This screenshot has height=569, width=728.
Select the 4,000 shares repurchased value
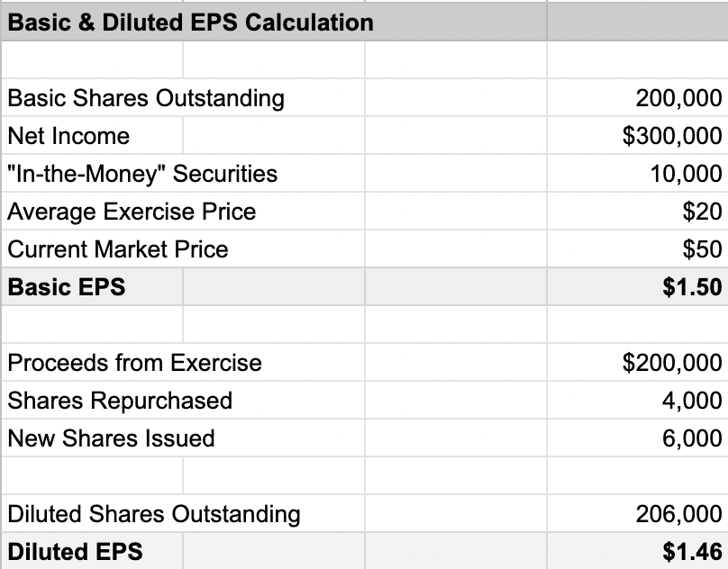691,401
